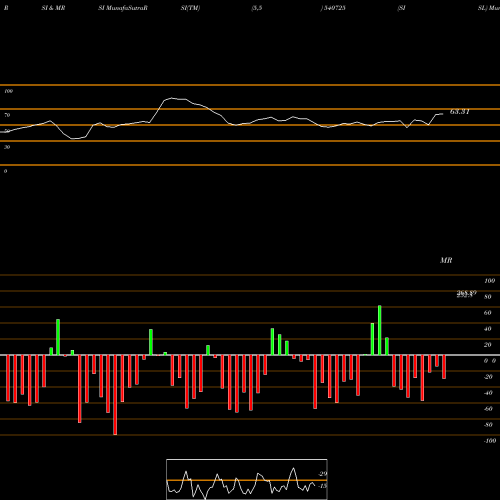Click the '-100' label on the MR axis
Image resolution: width=500 pixels, height=500 pixels.
[490, 441]
